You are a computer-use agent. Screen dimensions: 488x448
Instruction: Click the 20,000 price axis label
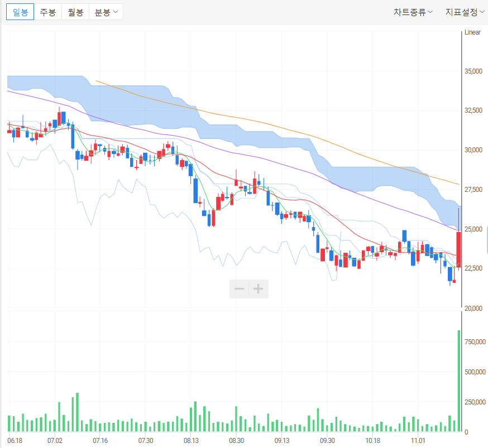[473, 308]
